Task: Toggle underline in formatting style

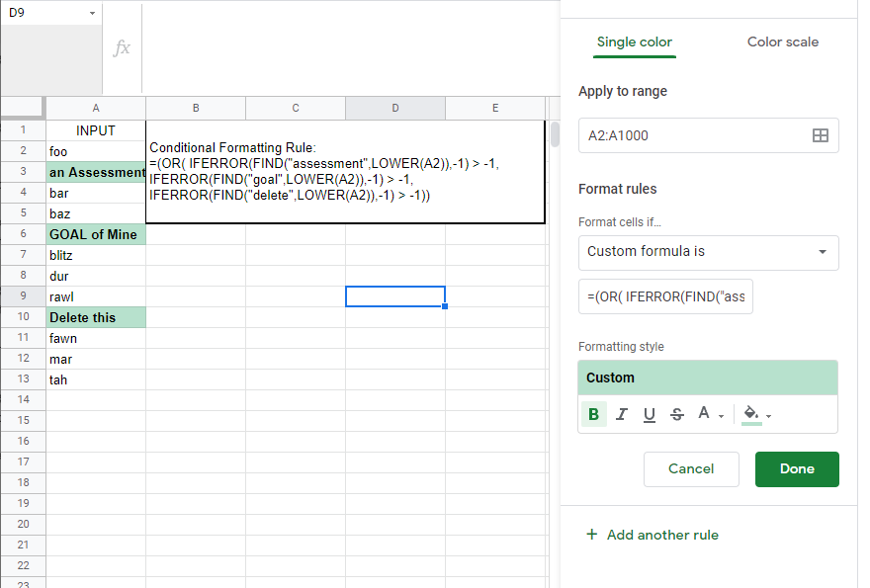Action: pyautogui.click(x=650, y=414)
